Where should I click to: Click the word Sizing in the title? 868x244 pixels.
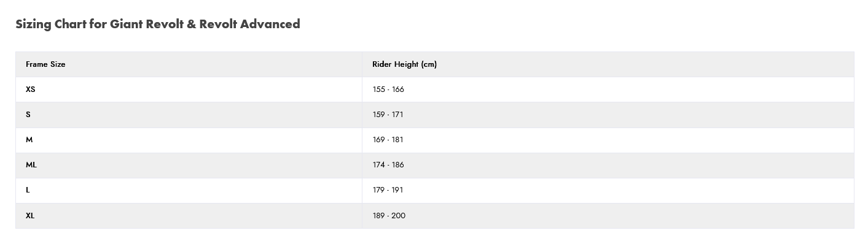point(33,25)
